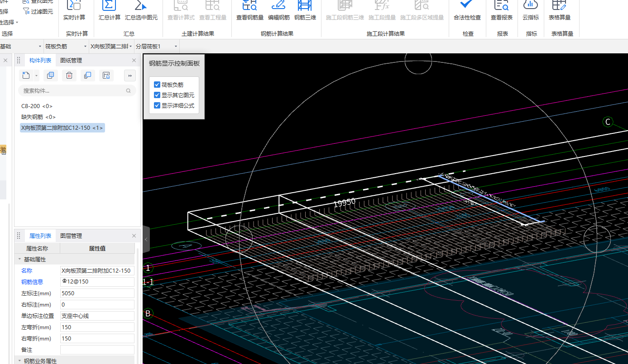The width and height of the screenshot is (628, 364).
Task: Collapse the 基础属性 section
Action: tap(19, 260)
